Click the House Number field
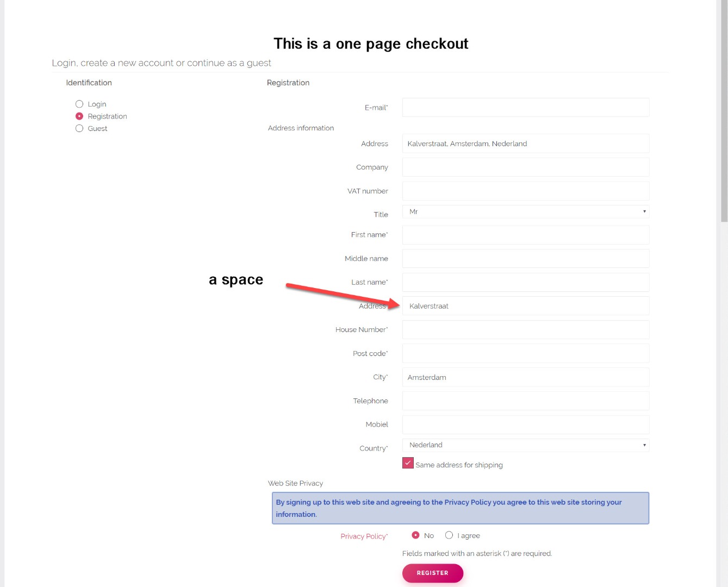Screen dimensions: 728x587 pos(525,329)
